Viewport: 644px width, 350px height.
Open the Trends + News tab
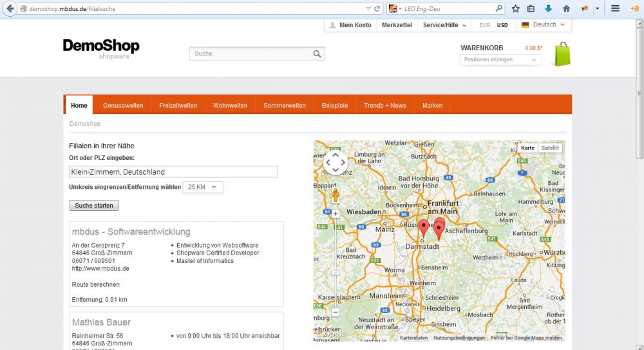coord(384,105)
